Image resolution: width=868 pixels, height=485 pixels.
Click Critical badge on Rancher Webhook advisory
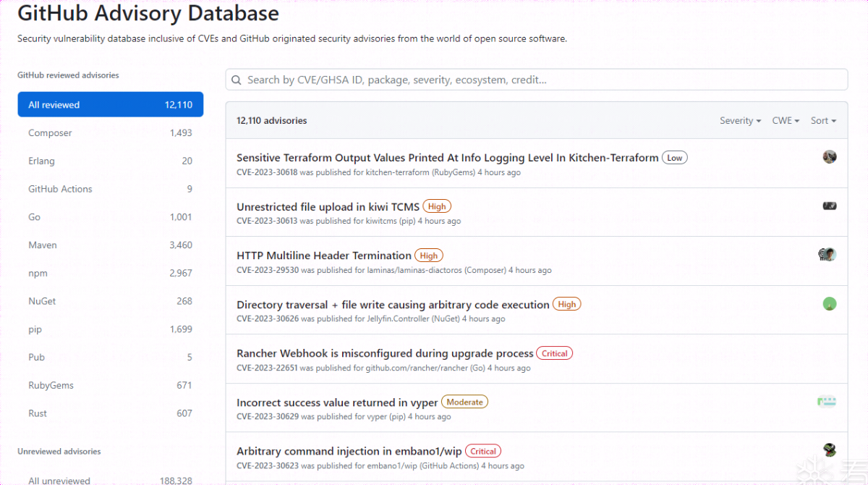[555, 353]
